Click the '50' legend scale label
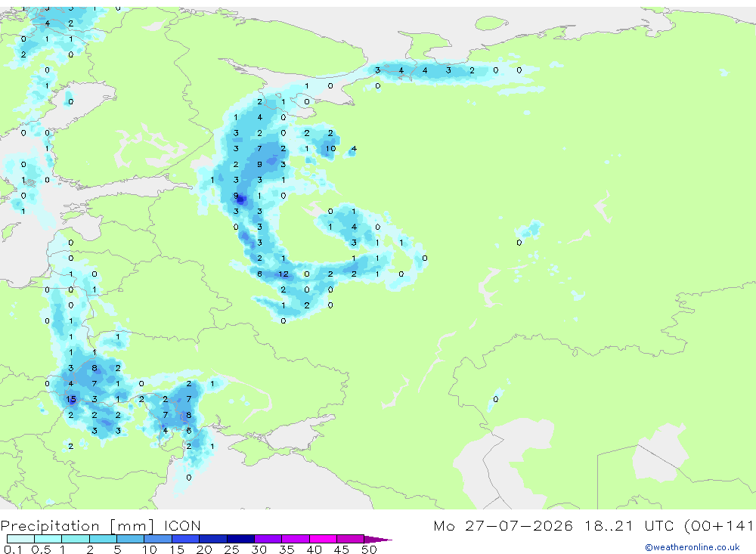Viewport: 756px width, 554px height. [369, 549]
